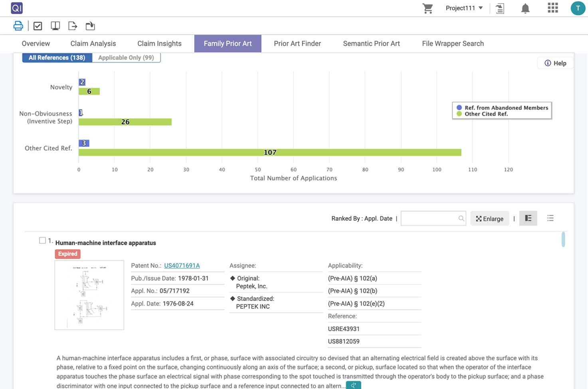This screenshot has height=389, width=588.
Task: Open user profile avatar T
Action: (578, 8)
